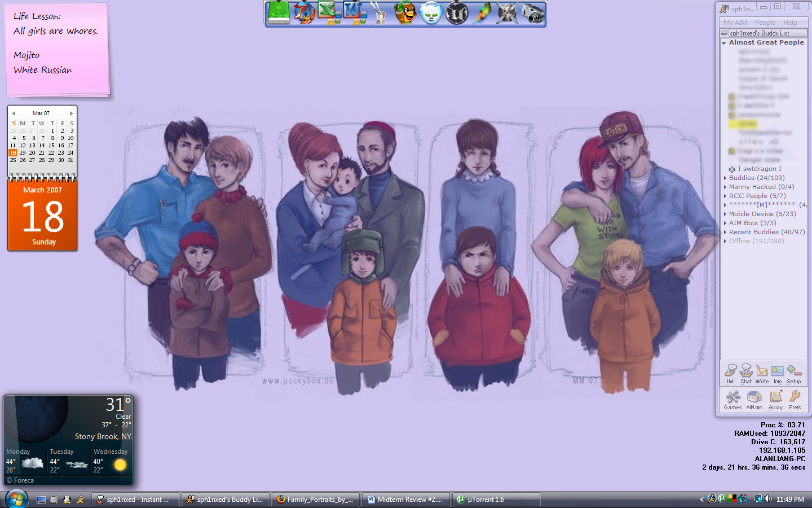Click the orange March 2007 date tile
The width and height of the screenshot is (812, 508).
43,216
